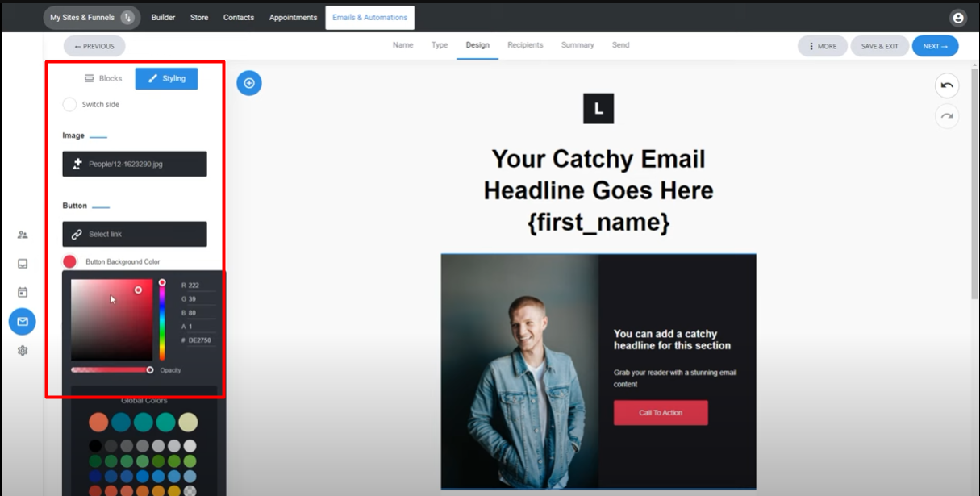980x496 pixels.
Task: Toggle the Switch side option
Action: (x=69, y=104)
